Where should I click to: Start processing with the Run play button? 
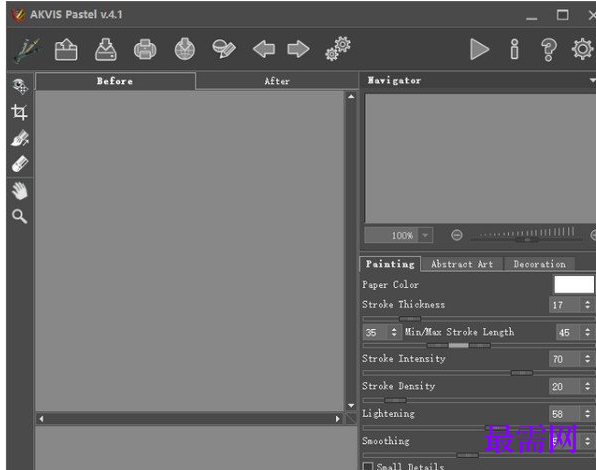479,49
